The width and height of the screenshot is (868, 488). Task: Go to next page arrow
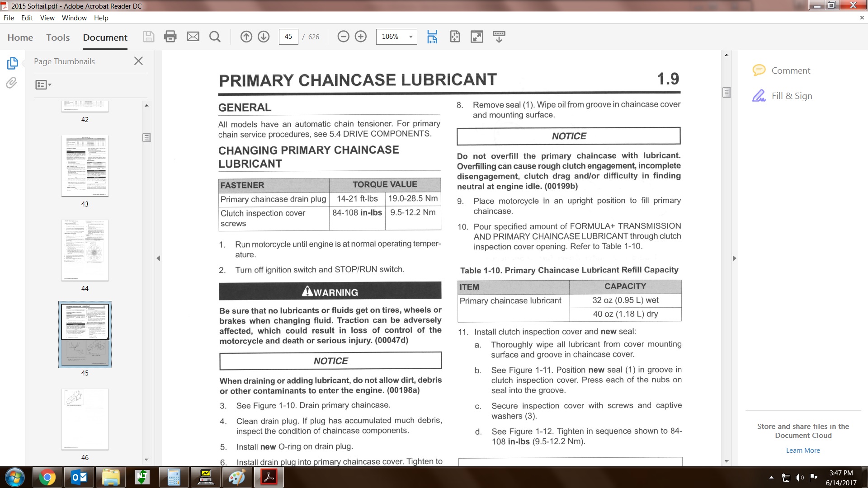pos(264,37)
